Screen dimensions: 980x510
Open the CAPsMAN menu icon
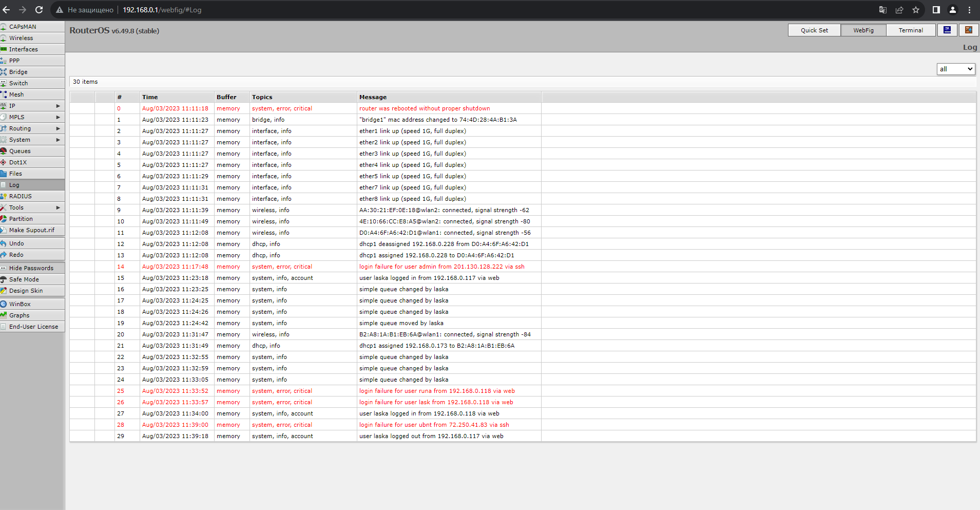[4, 27]
